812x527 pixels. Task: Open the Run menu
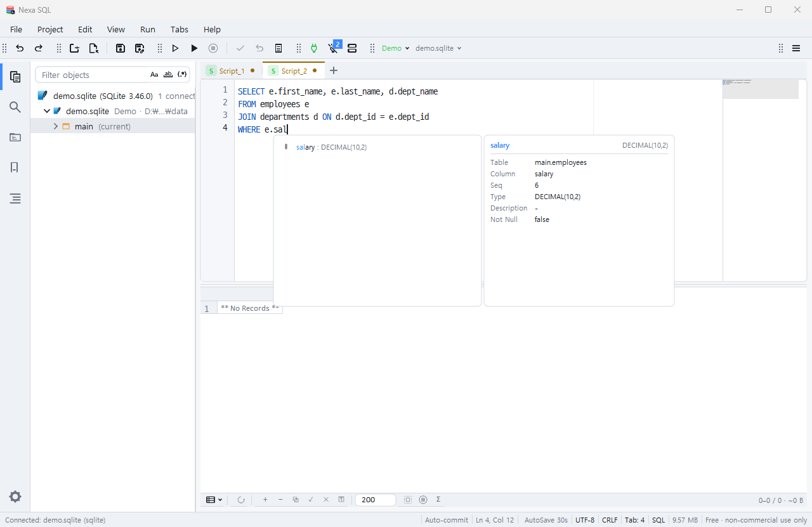148,29
